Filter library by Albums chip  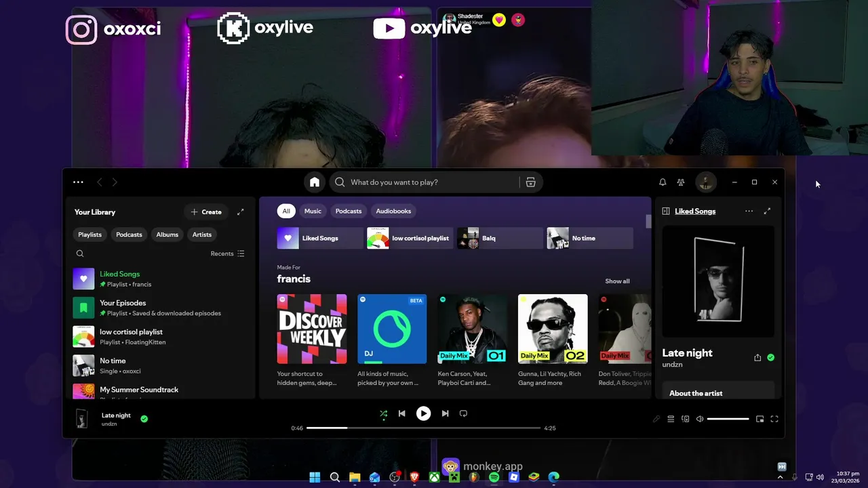(167, 235)
